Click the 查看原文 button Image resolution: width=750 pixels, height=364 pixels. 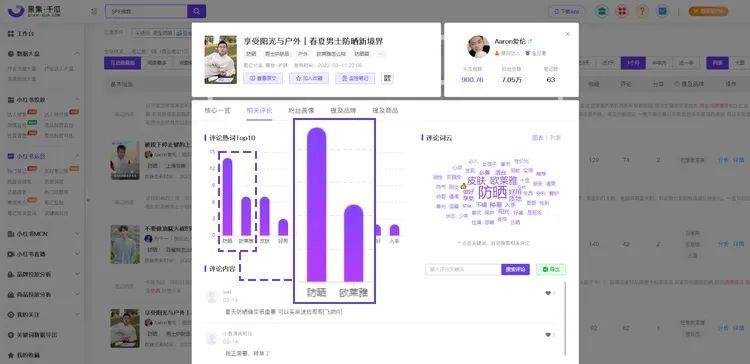(263, 78)
